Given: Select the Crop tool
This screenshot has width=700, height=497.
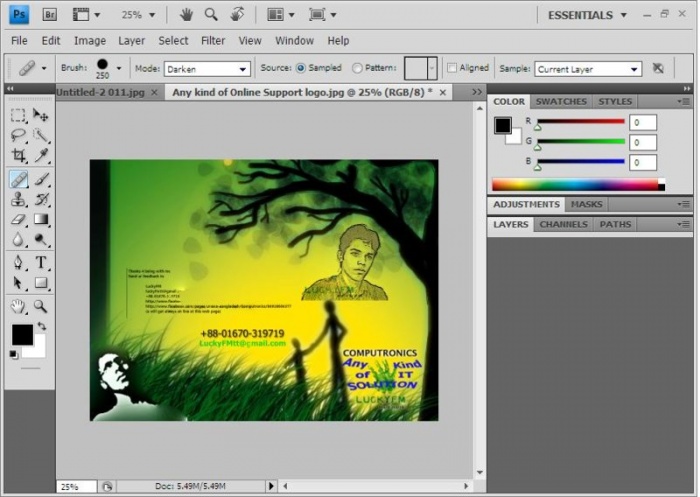Looking at the screenshot, I should click(18, 155).
